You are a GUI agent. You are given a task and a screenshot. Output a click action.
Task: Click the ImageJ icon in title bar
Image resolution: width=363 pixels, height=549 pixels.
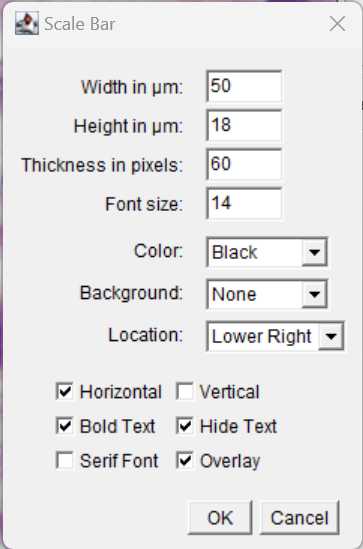click(x=27, y=23)
